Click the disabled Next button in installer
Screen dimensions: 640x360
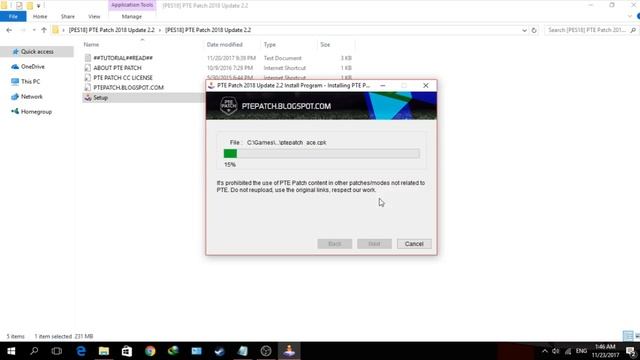(374, 244)
